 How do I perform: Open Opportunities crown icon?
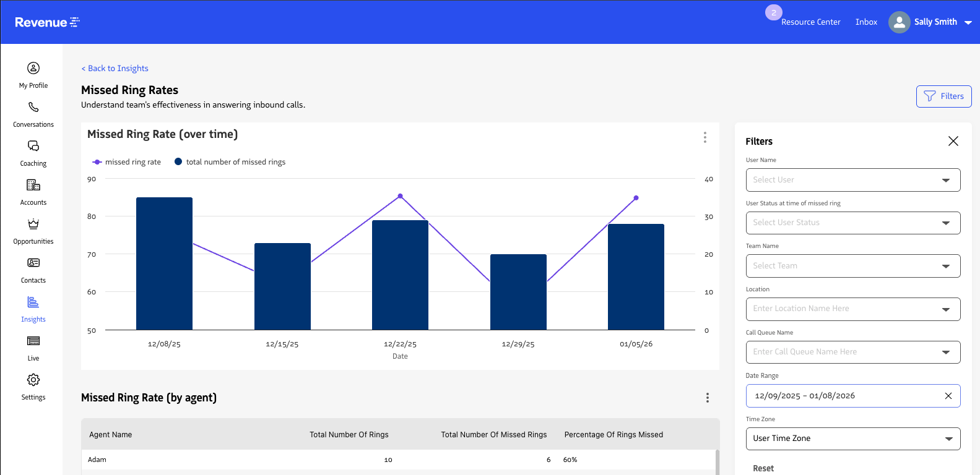point(33,224)
